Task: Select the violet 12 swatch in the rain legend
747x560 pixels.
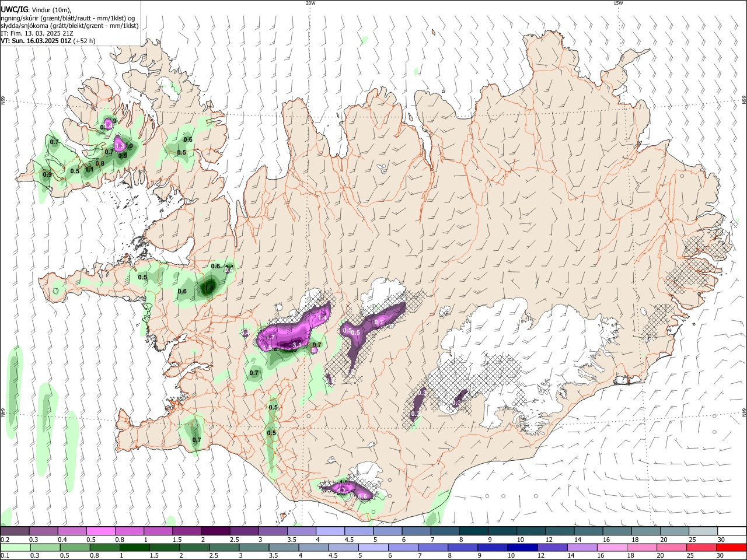Action: (552, 547)
